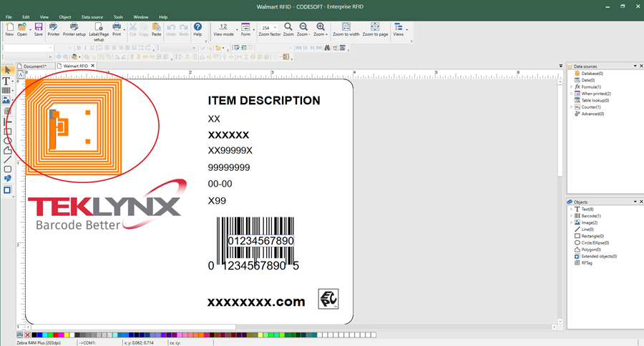Screen dimensions: 644x346
Task: Open the Tools menu
Action: pos(118,17)
